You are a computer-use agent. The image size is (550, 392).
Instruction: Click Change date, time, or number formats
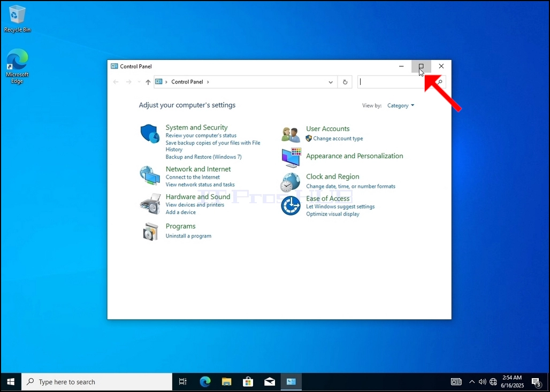(x=350, y=186)
